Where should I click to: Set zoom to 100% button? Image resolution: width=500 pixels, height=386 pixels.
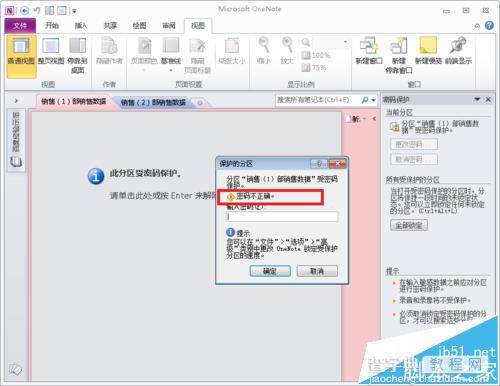tap(316, 55)
